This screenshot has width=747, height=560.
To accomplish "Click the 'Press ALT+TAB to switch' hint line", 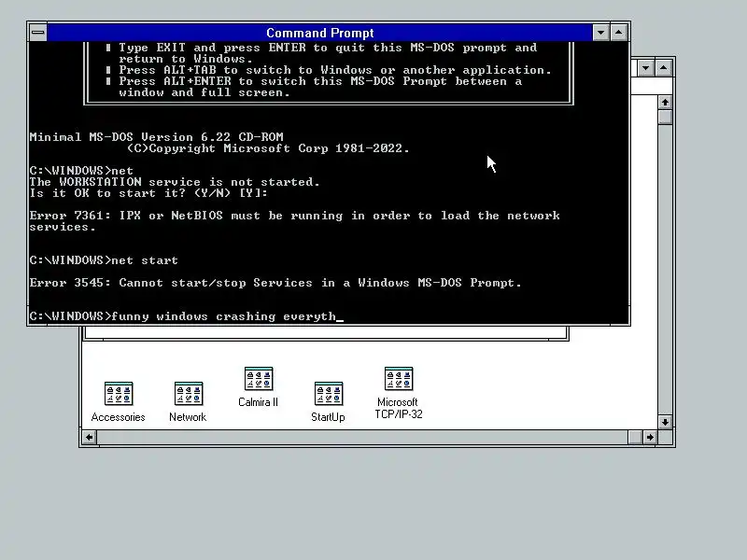I will [335, 70].
